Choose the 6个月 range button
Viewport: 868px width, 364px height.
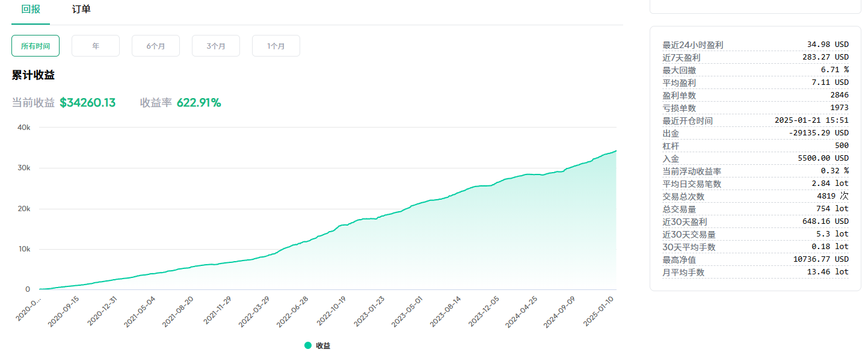[156, 46]
